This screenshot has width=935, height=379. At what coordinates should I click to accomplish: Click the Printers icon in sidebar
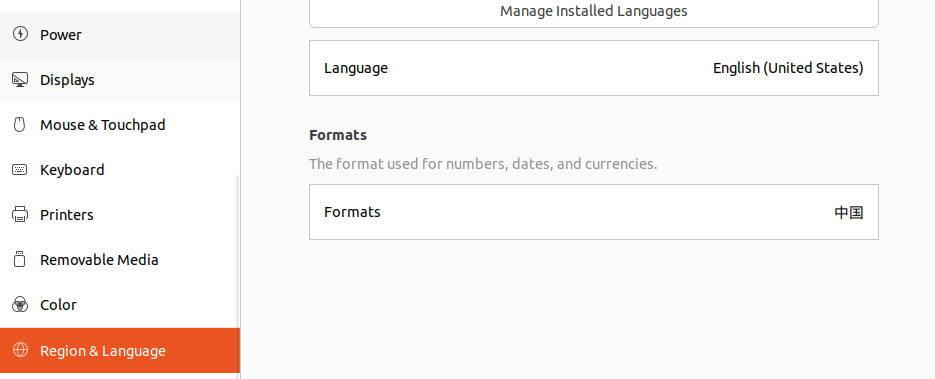point(20,215)
